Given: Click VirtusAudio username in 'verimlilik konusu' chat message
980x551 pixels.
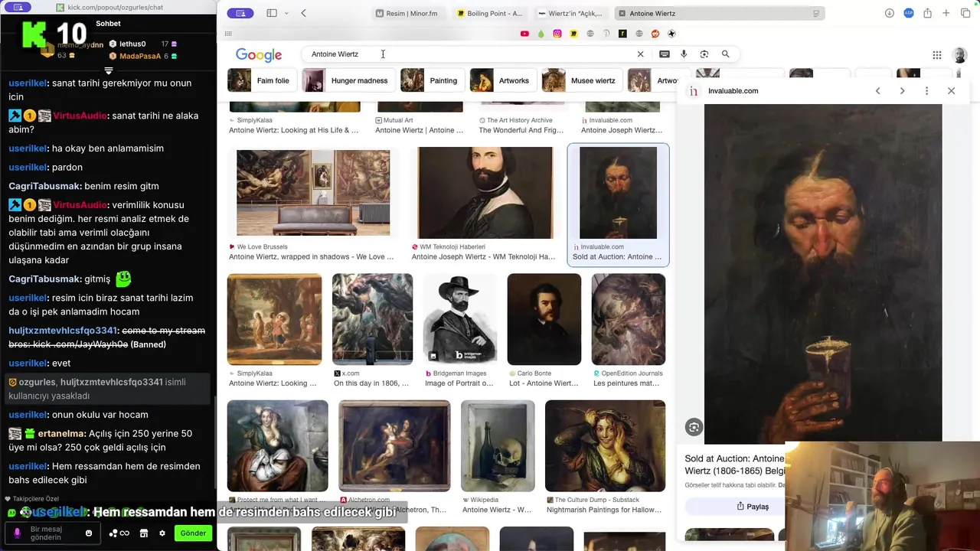Looking at the screenshot, I should tap(80, 205).
